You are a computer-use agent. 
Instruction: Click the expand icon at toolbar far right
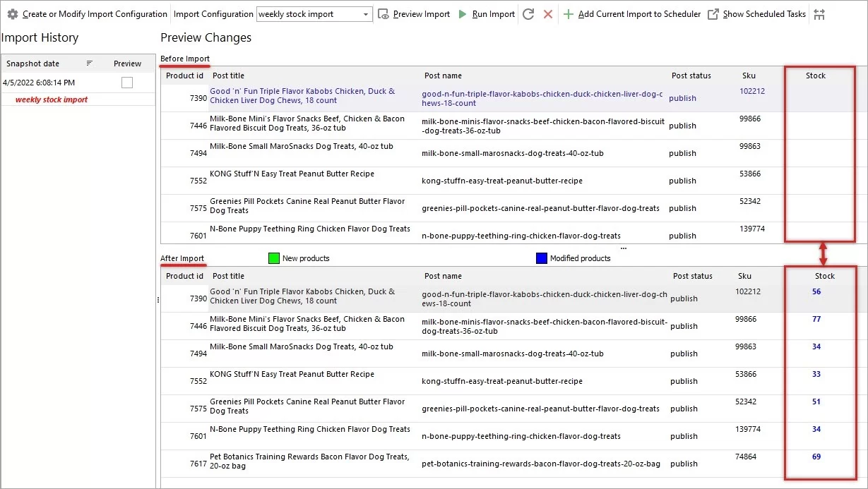(821, 13)
